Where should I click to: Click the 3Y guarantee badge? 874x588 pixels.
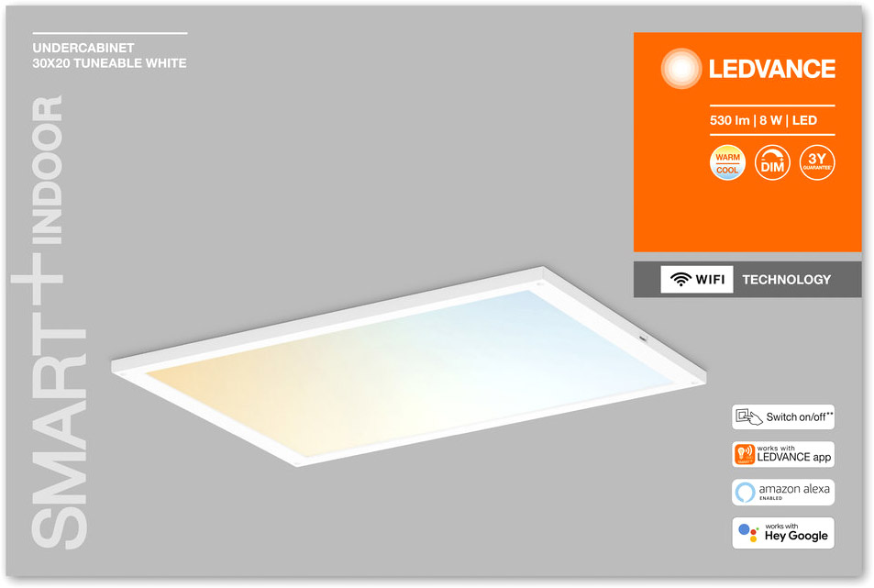pyautogui.click(x=816, y=162)
